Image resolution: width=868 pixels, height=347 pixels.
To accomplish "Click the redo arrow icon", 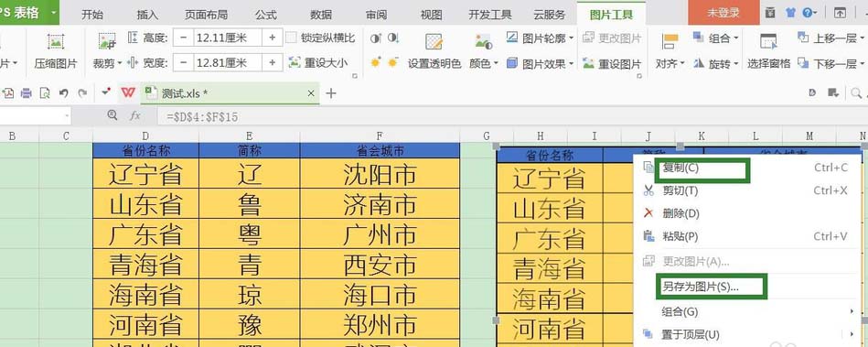I will (x=82, y=93).
